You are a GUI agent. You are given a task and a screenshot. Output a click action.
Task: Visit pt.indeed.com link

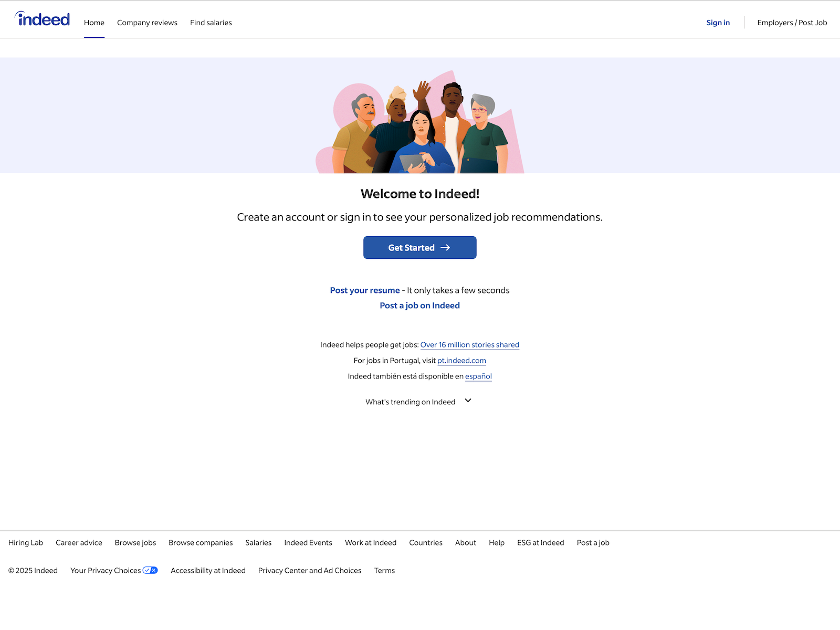461,361
